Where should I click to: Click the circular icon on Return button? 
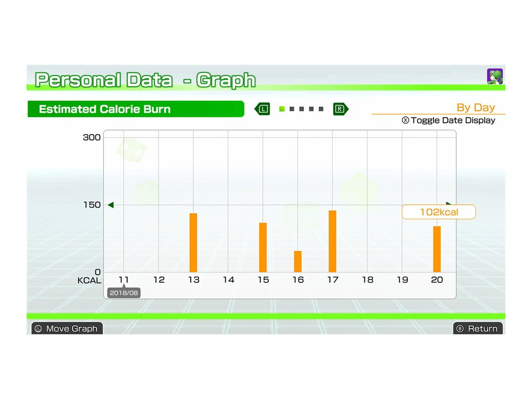point(460,329)
